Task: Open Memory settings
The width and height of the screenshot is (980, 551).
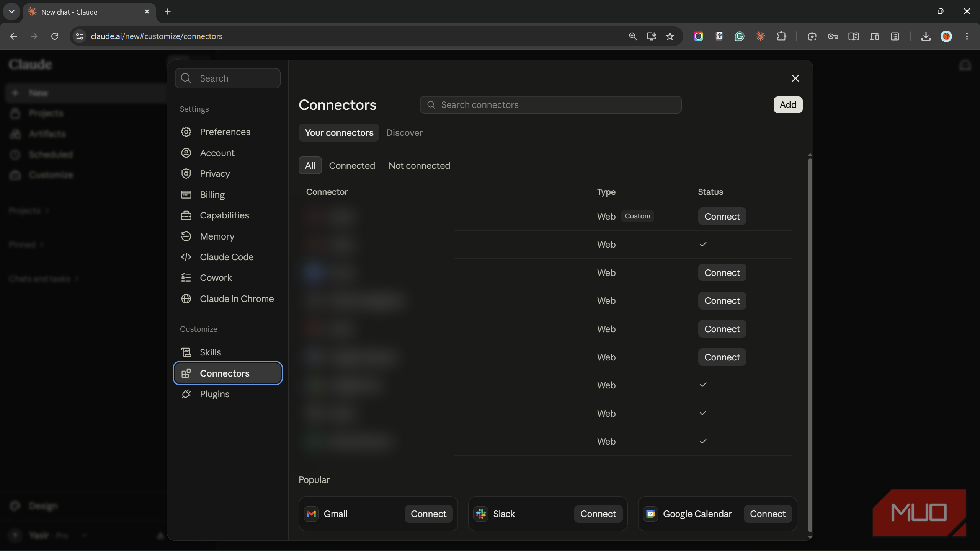Action: [227, 236]
